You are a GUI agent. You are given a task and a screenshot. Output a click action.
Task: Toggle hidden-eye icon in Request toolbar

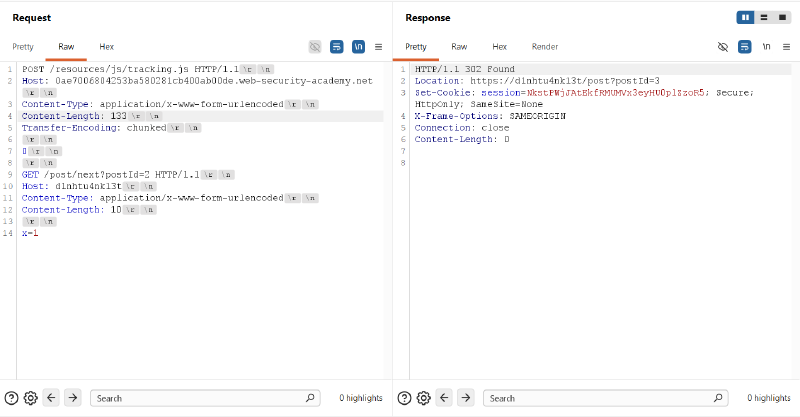point(315,47)
